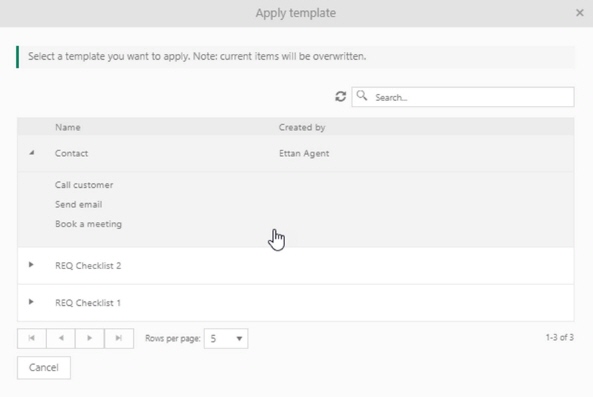
Task: Go to first page of results
Action: coord(32,338)
